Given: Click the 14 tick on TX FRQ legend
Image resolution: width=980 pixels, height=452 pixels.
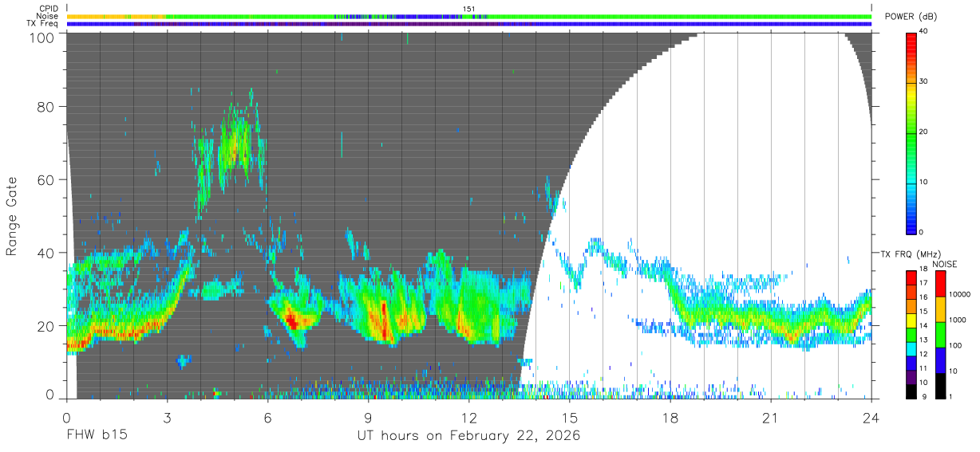Looking at the screenshot, I should pos(923,326).
